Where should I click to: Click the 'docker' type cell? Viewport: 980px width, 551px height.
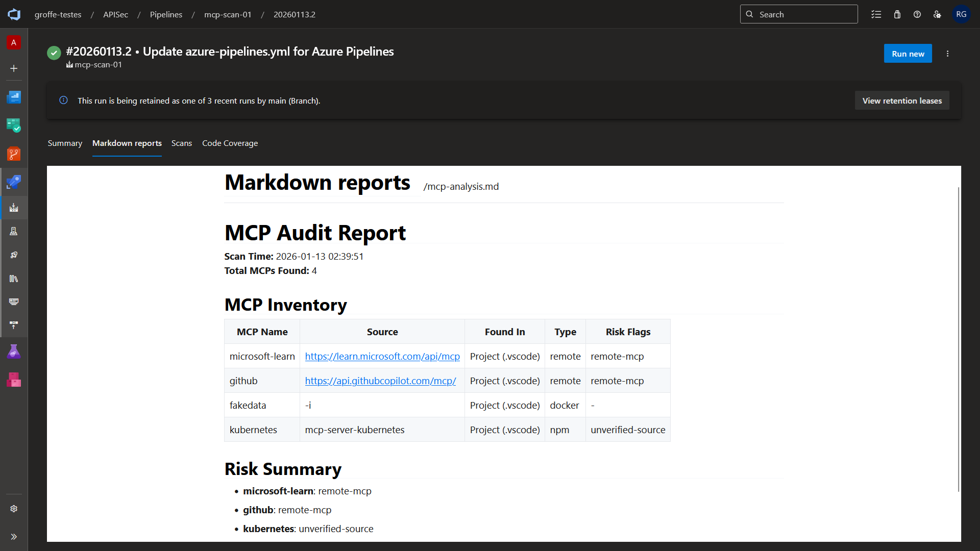tap(565, 405)
